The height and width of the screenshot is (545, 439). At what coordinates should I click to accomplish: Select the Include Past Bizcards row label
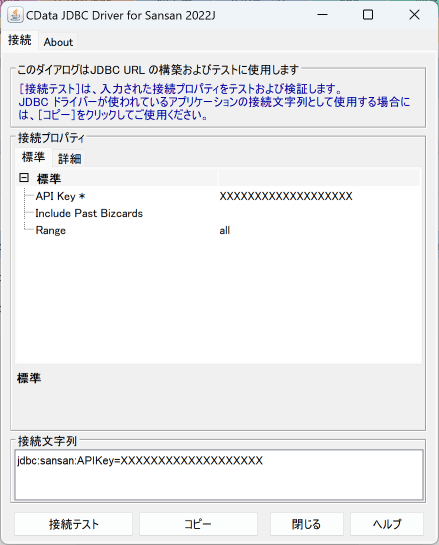click(89, 213)
